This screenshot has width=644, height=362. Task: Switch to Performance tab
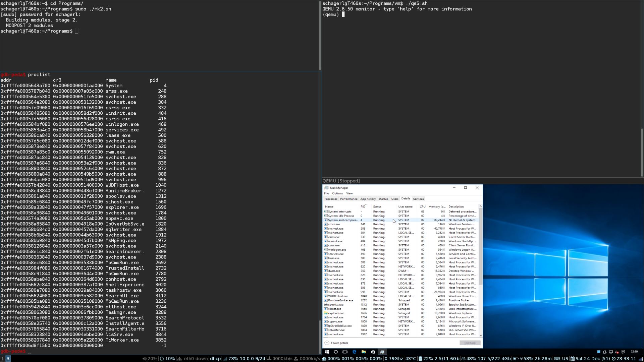[348, 199]
